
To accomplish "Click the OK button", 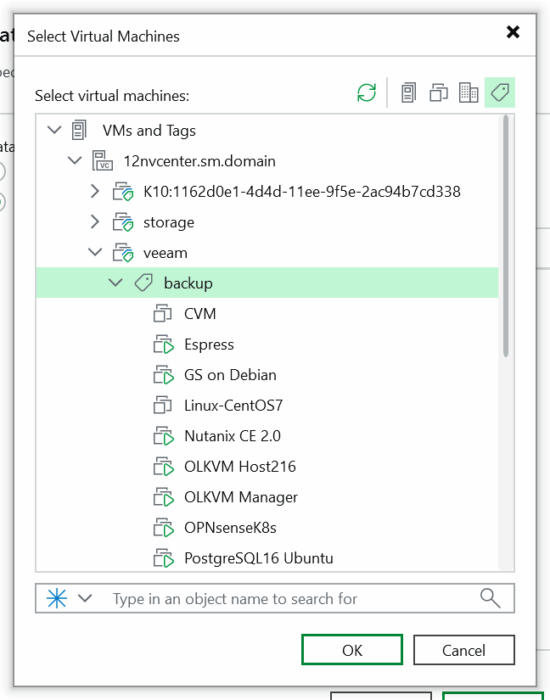I will (x=352, y=650).
